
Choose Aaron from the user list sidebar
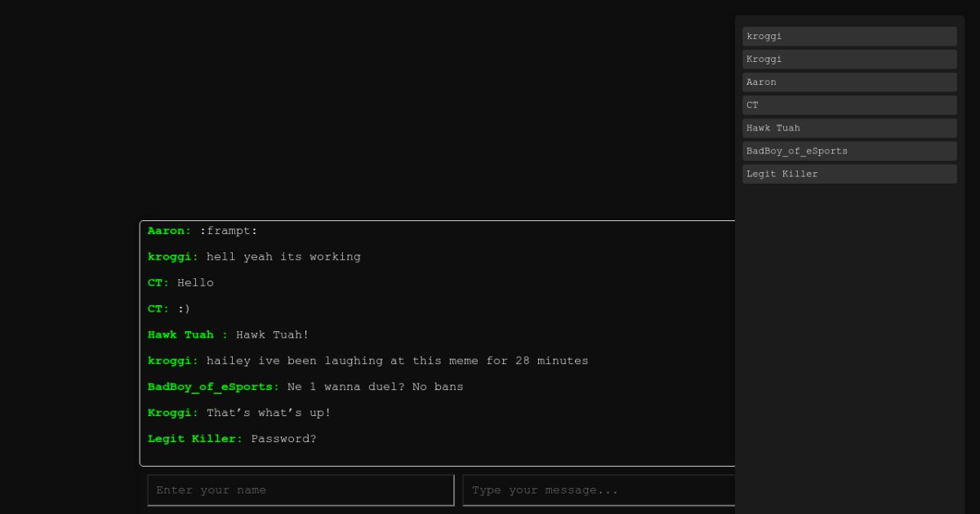(x=849, y=82)
